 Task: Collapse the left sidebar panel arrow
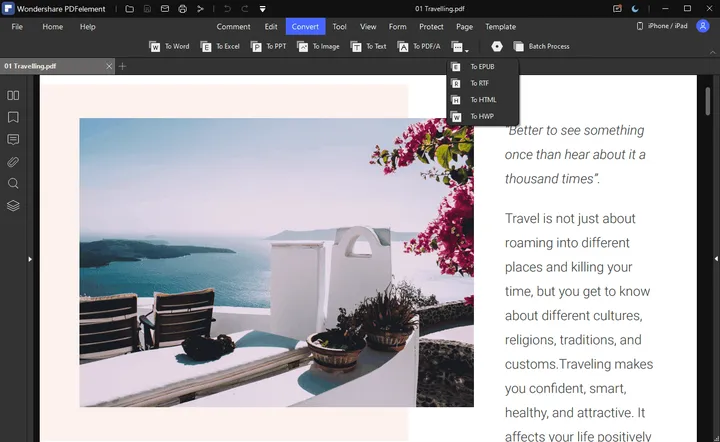(x=30, y=259)
